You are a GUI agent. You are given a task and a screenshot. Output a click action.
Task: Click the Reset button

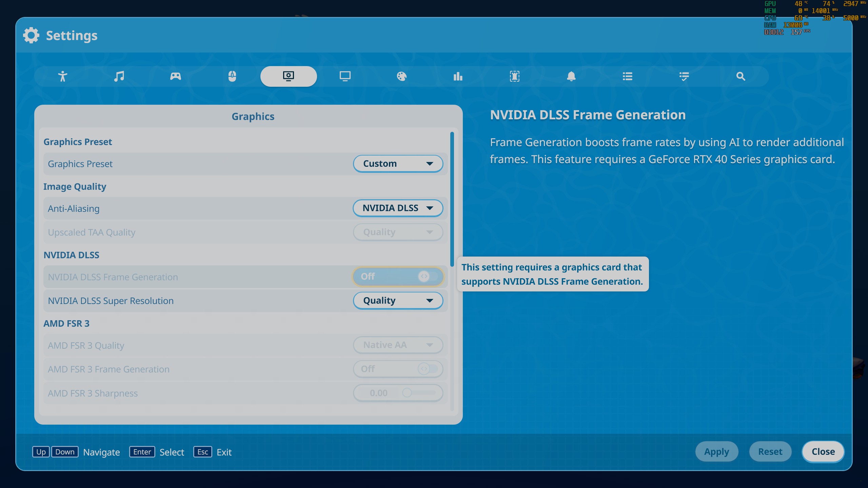[770, 451]
